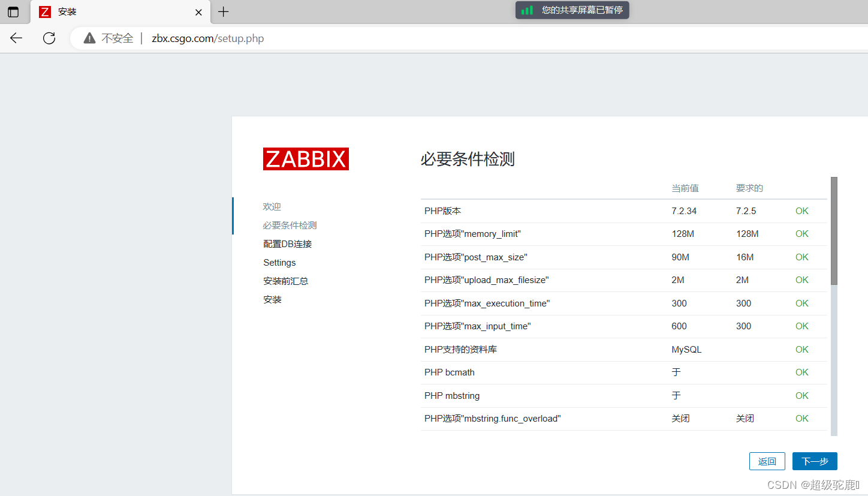Image resolution: width=868 pixels, height=496 pixels.
Task: Click the browser back arrow
Action: click(x=16, y=38)
